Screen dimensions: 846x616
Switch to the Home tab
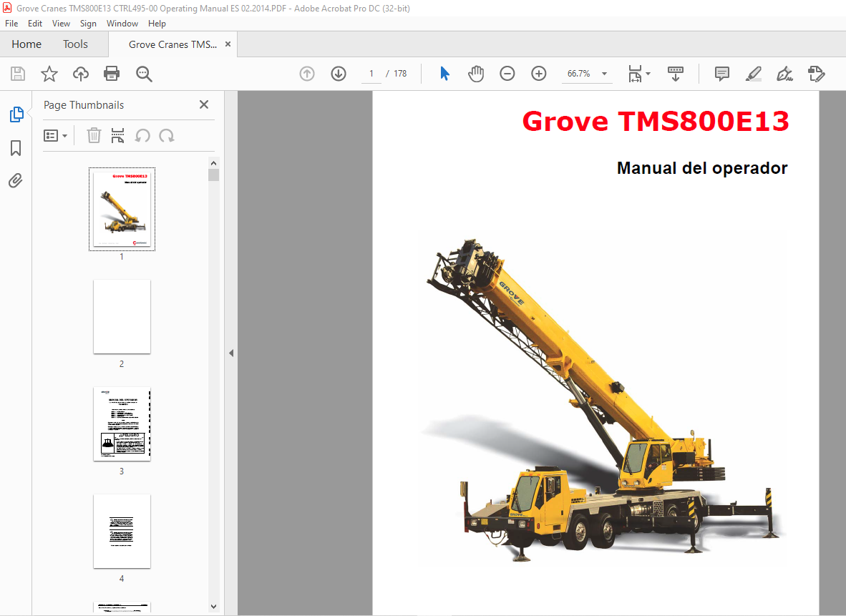click(26, 44)
